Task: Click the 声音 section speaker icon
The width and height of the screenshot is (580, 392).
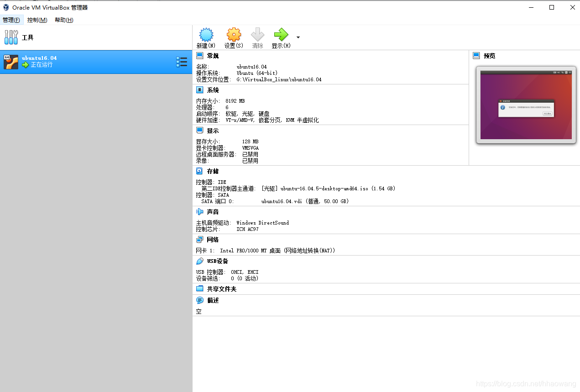Action: click(x=199, y=212)
